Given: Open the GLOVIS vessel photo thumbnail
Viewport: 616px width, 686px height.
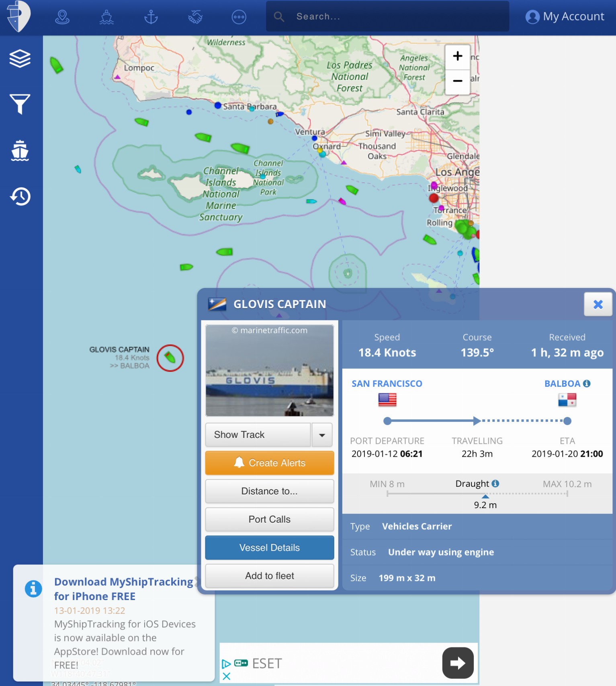Looking at the screenshot, I should point(270,370).
